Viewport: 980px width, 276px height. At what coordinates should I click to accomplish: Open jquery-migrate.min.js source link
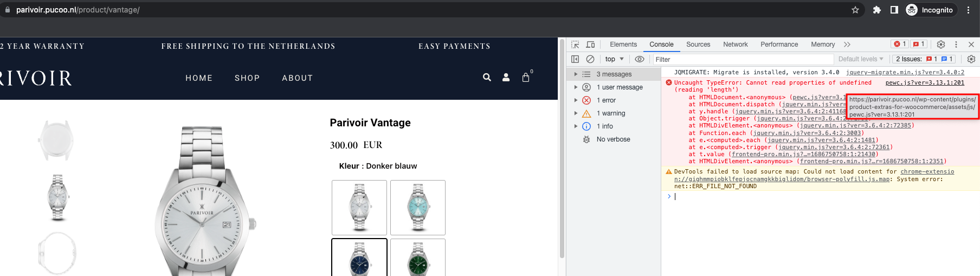pos(905,72)
